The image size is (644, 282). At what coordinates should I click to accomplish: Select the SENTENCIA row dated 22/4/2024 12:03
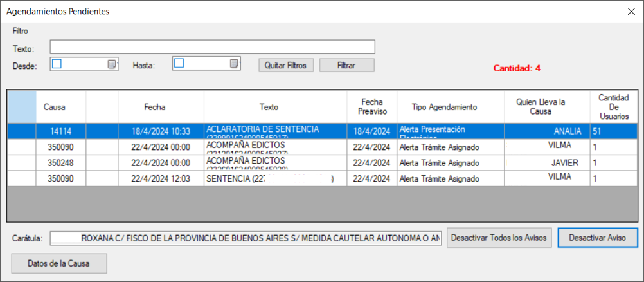click(270, 178)
